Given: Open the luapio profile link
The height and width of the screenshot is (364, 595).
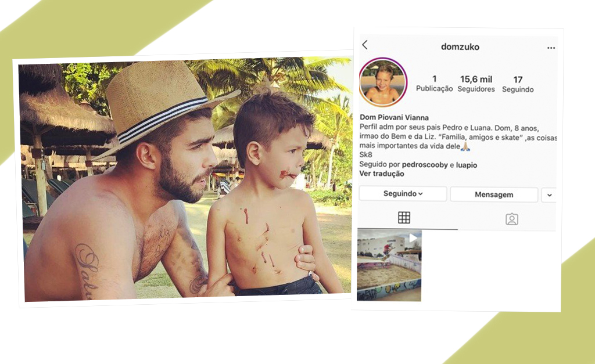Looking at the screenshot, I should 467,165.
